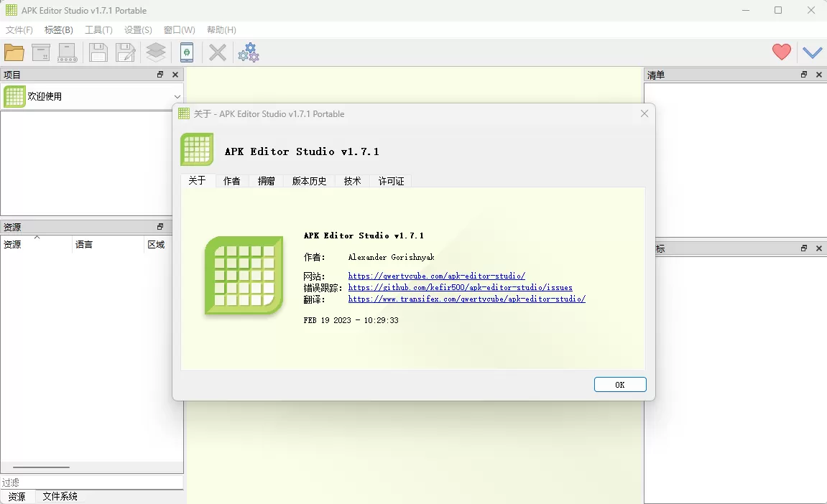Image resolution: width=827 pixels, height=504 pixels.
Task: Open the 版本历史 tab
Action: point(308,181)
